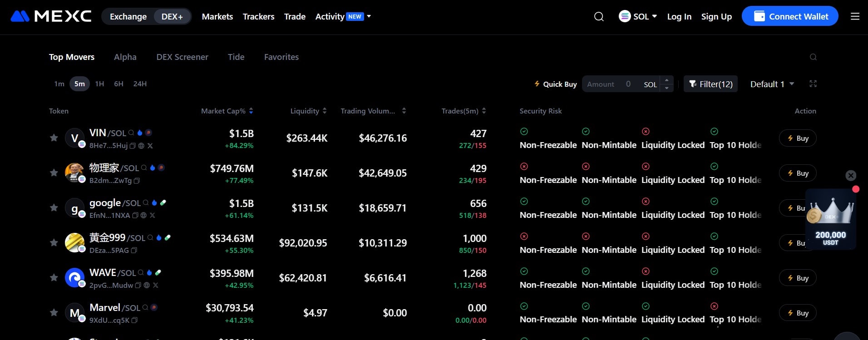Switch to the DEX Screener tab
Image resolution: width=868 pixels, height=340 pixels.
click(x=182, y=57)
